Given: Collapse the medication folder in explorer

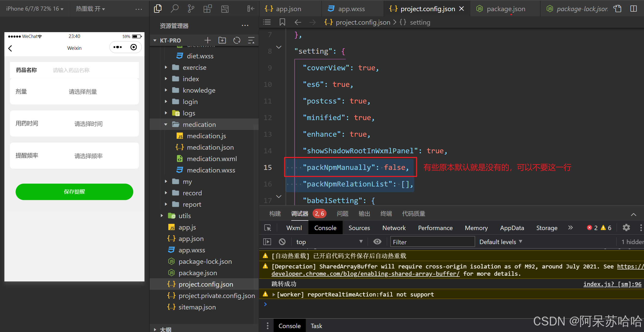Looking at the screenshot, I should [x=166, y=124].
